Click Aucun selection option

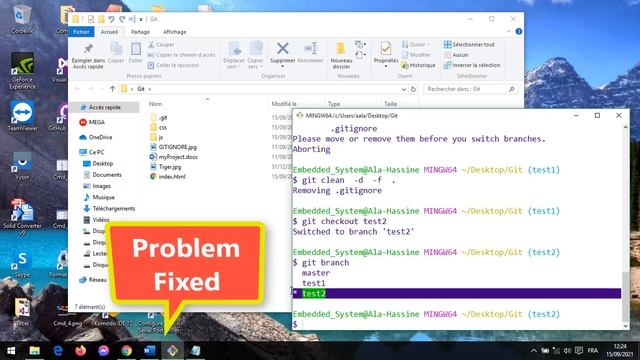coord(456,55)
